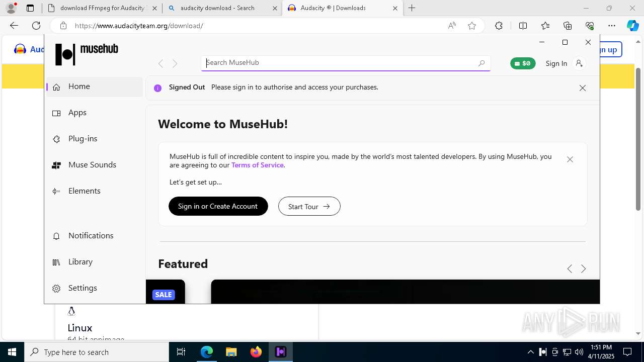The height and width of the screenshot is (362, 644).
Task: Open Task View on taskbar
Action: click(x=181, y=352)
